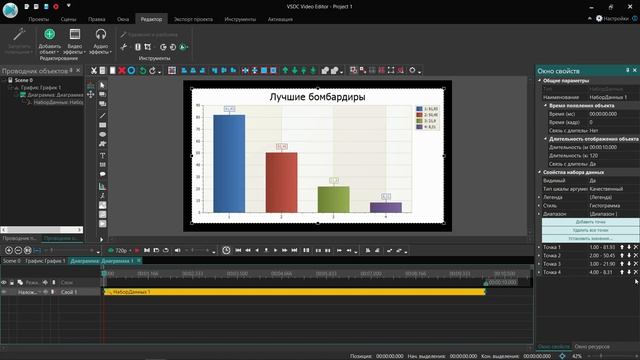Jump to start of timeline button
The image size is (640, 360).
click(x=238, y=250)
